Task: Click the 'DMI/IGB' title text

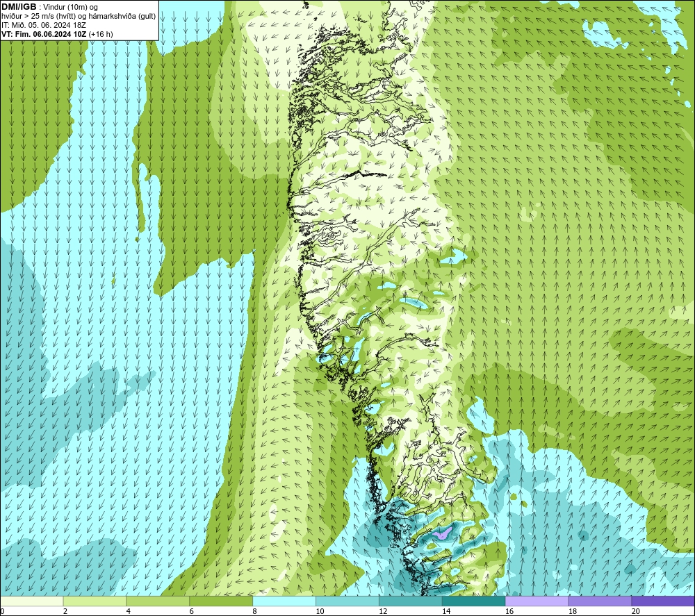Action: pos(19,7)
